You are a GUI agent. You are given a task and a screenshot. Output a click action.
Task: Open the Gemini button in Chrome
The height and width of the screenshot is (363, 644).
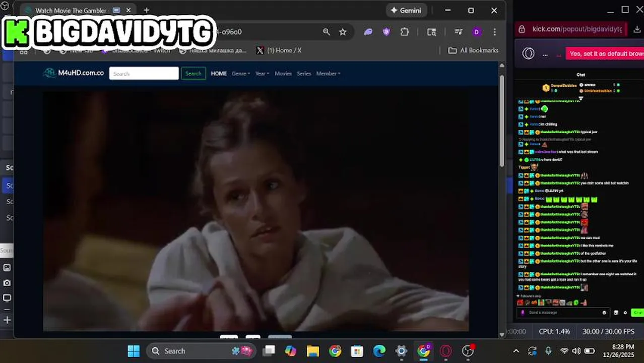[407, 10]
